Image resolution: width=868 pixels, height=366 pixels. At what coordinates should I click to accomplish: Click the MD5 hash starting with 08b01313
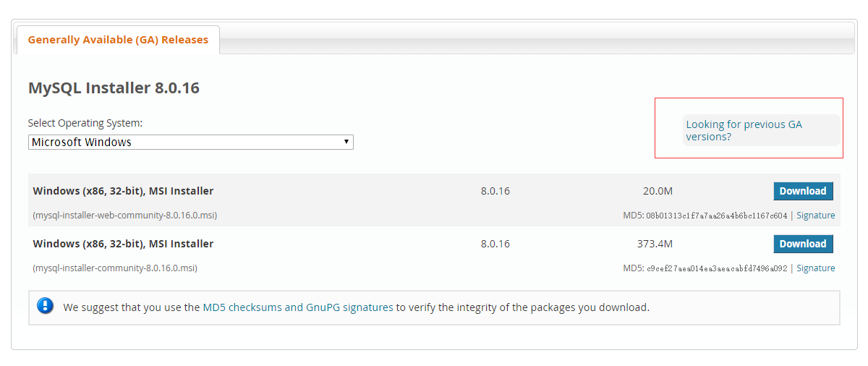[x=716, y=216]
